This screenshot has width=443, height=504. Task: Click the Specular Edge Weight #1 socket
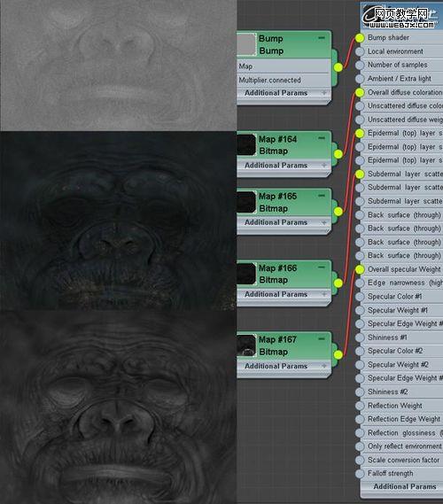360,323
